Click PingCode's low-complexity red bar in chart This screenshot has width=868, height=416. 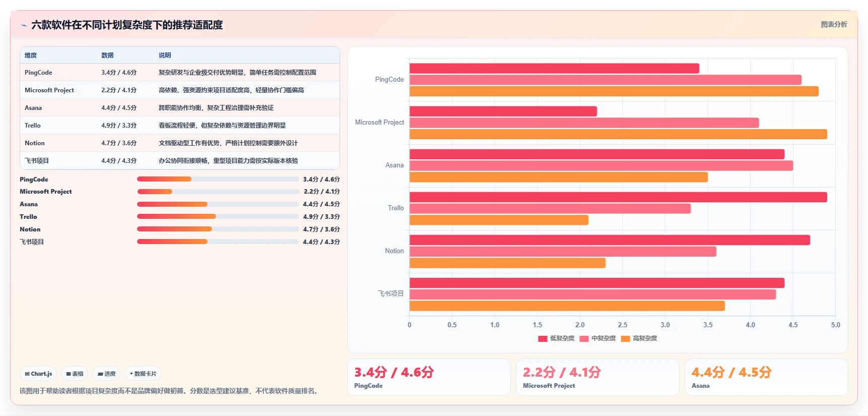554,69
